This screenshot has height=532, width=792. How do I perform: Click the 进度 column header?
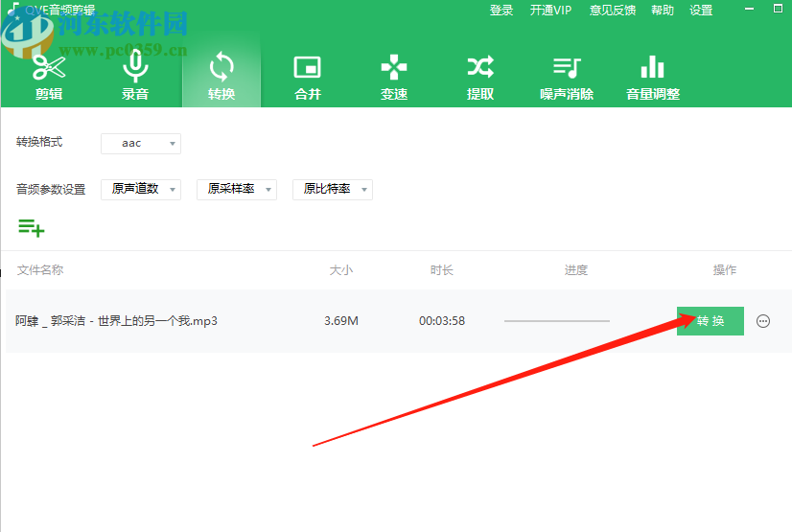pos(576,270)
